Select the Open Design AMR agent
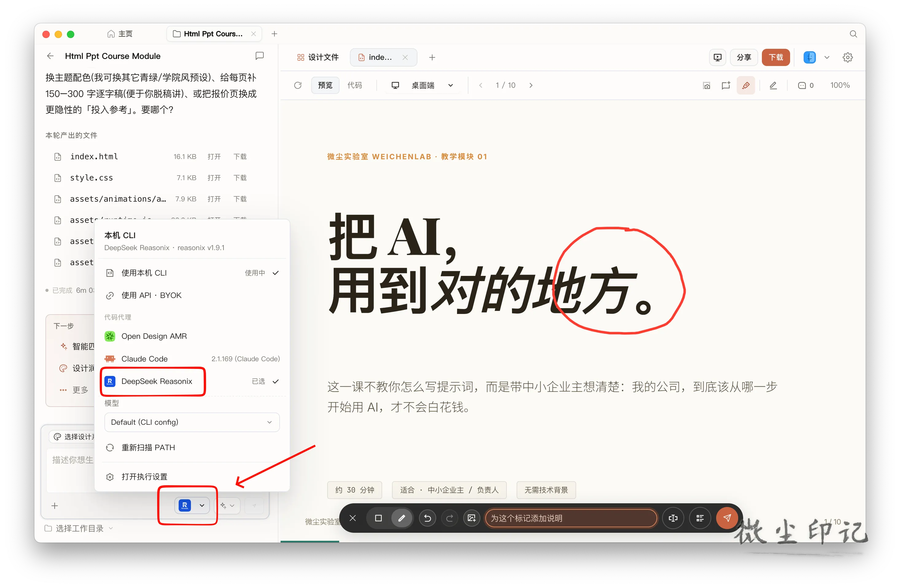 [x=192, y=336]
